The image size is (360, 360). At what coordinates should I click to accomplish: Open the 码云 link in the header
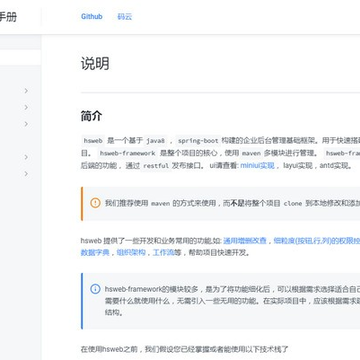(x=125, y=16)
